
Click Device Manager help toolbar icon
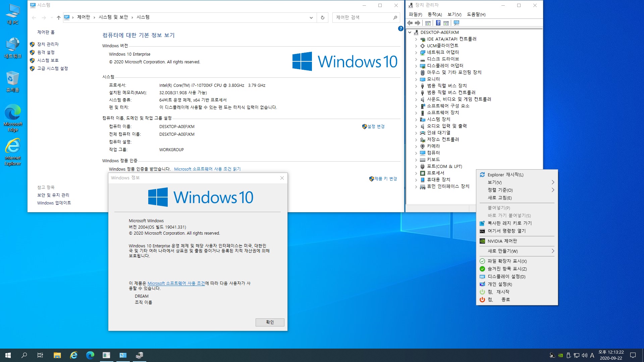point(438,23)
